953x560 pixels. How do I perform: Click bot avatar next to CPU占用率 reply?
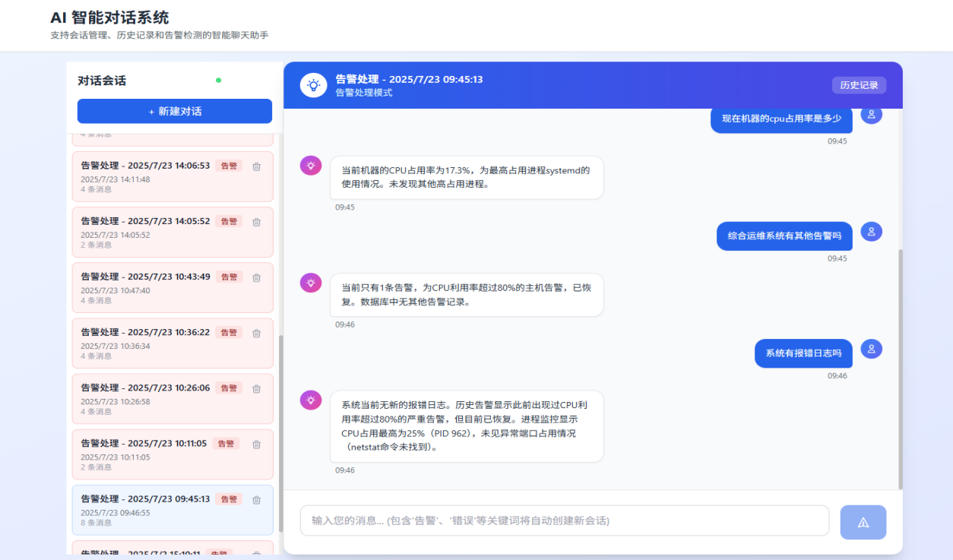311,166
